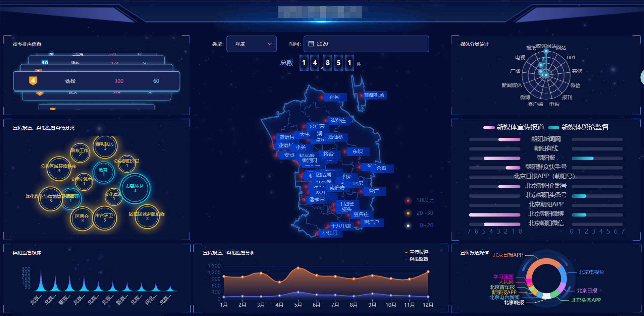Click the calendar icon in time field
This screenshot has width=644, height=316.
tap(311, 44)
